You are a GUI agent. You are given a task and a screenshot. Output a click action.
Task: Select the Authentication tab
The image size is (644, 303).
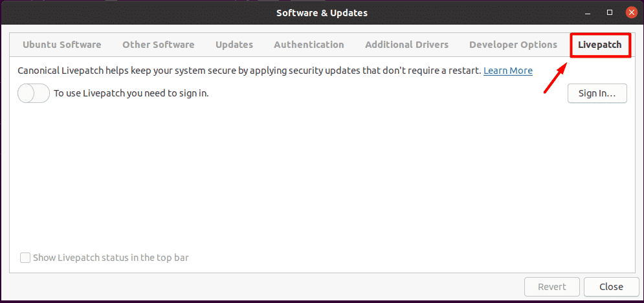pyautogui.click(x=309, y=45)
